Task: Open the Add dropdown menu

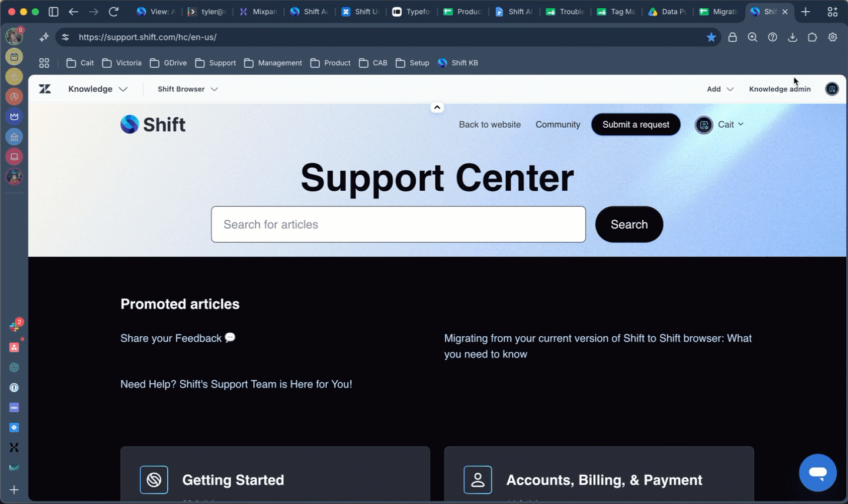Action: click(720, 89)
